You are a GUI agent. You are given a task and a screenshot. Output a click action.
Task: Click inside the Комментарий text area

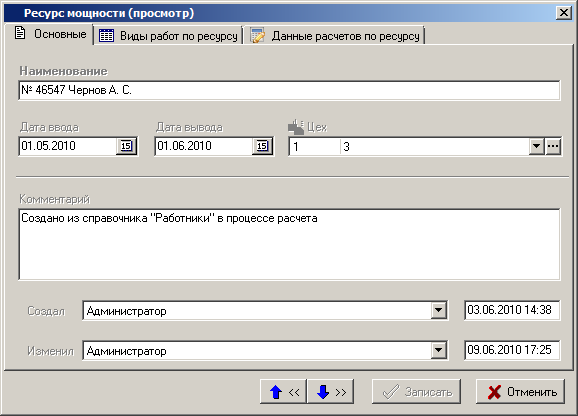[x=289, y=244]
